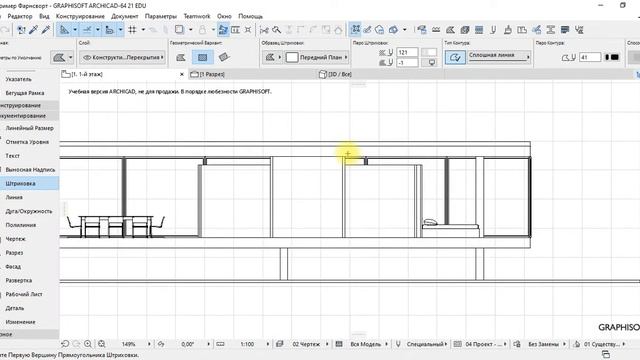This screenshot has height=360, width=640.
Task: Click the scissors trim icon
Action: [264, 30]
